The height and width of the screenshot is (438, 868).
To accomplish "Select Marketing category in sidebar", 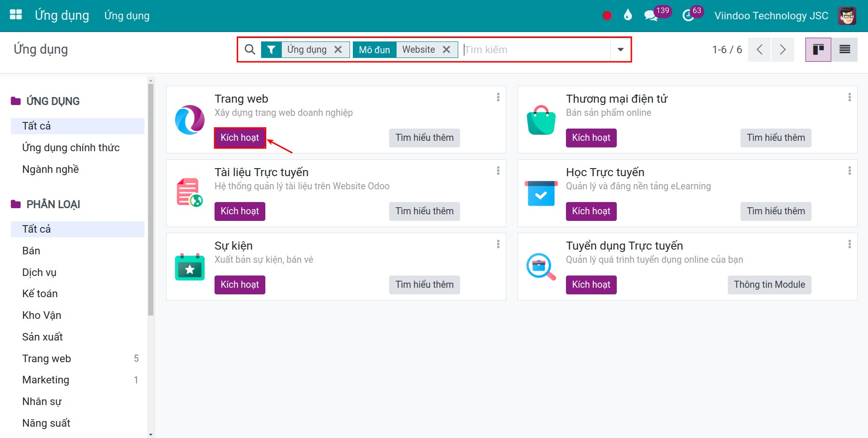I will pos(78,380).
